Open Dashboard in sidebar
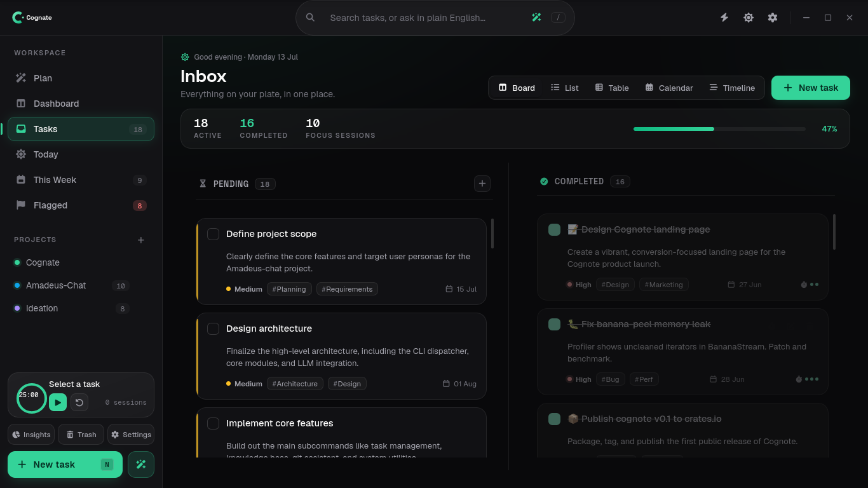 [81, 104]
